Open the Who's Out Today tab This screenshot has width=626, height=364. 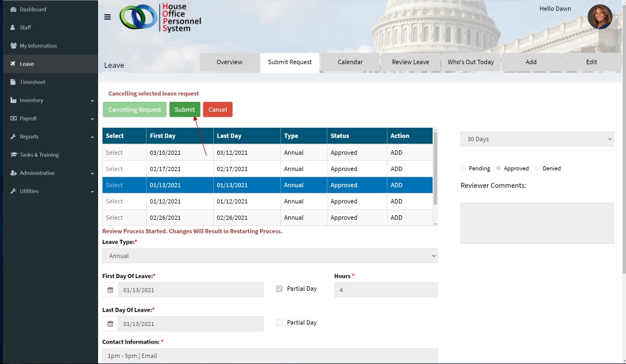coord(471,62)
